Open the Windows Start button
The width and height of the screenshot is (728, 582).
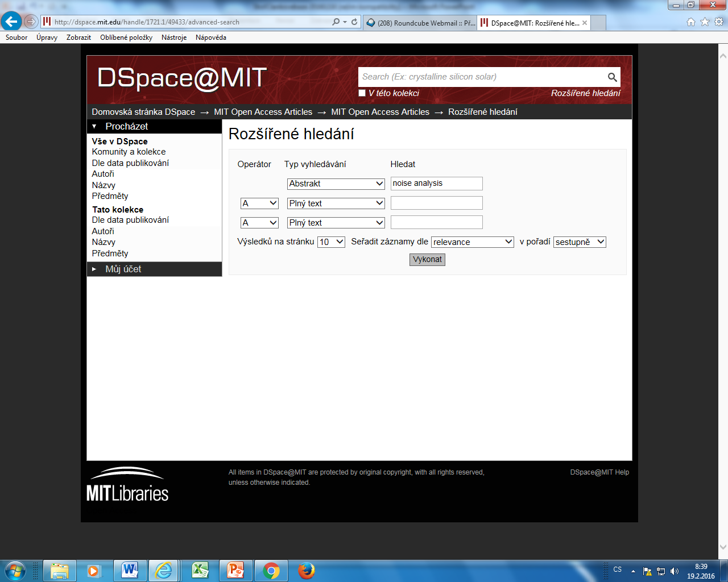click(15, 570)
